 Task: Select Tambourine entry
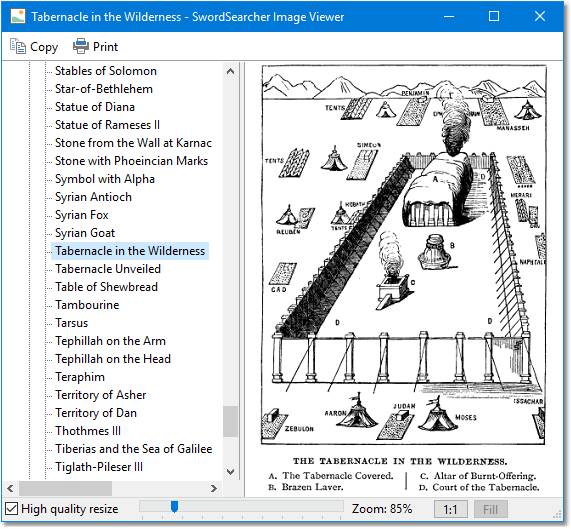pos(87,305)
